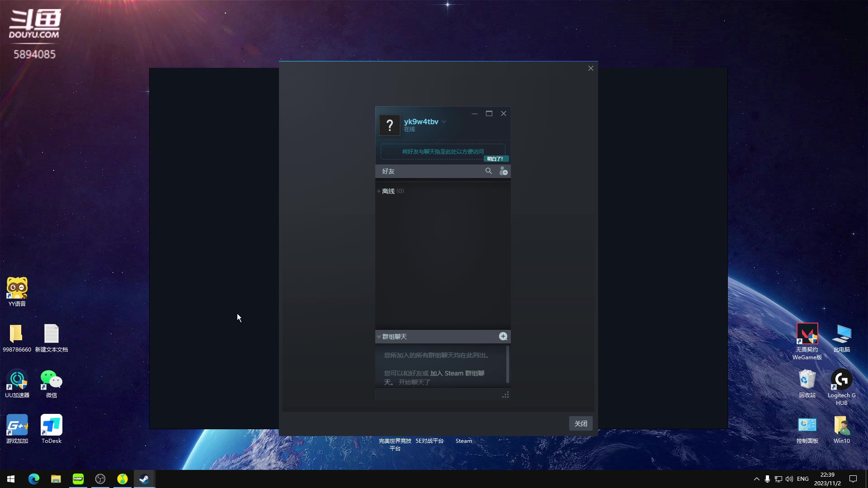Click the Steam desktop shortcut label

point(463,441)
